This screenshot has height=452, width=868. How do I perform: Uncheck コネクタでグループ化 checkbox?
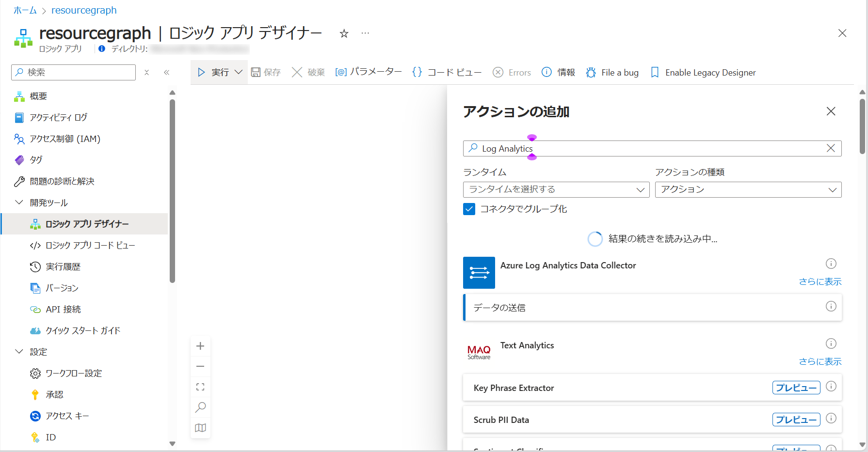coord(469,209)
